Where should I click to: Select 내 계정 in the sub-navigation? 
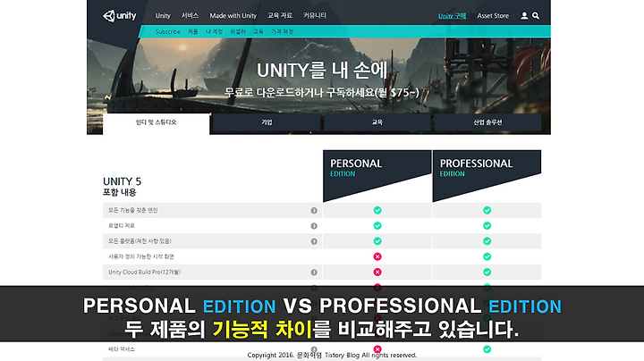click(x=214, y=31)
